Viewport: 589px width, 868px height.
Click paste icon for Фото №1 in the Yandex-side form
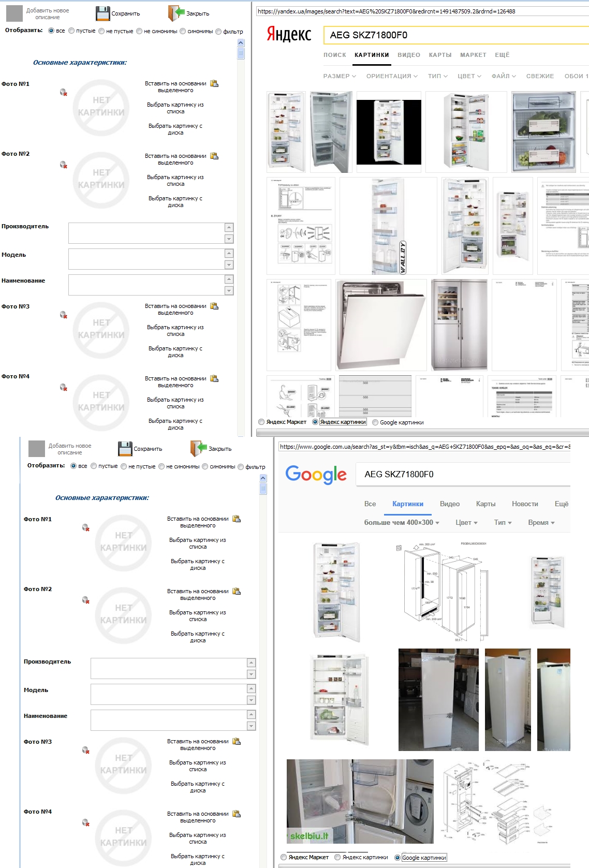pos(214,83)
